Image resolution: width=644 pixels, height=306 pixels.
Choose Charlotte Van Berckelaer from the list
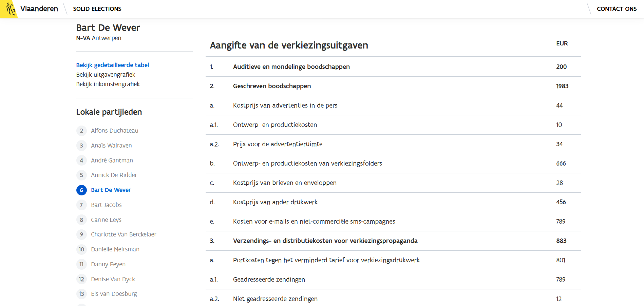coord(124,234)
